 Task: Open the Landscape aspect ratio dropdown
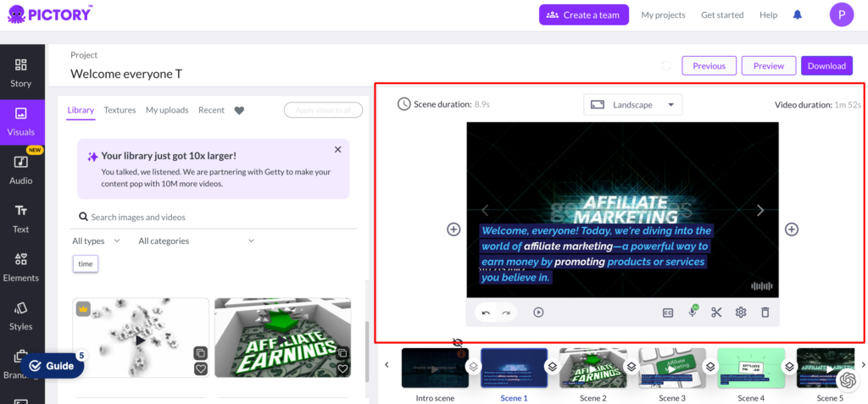(632, 104)
